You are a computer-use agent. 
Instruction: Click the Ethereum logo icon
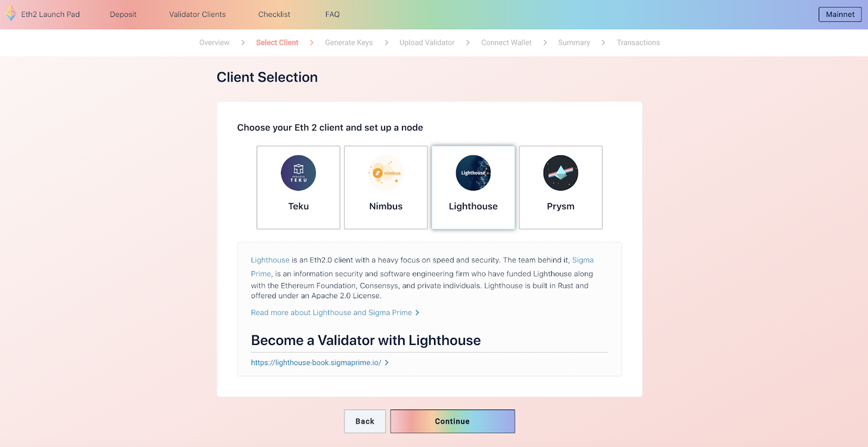coord(11,14)
